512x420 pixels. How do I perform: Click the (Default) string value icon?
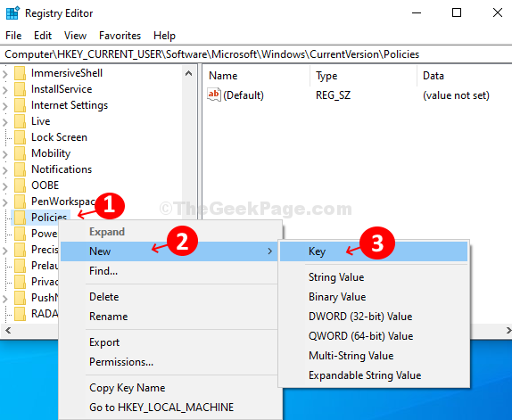pyautogui.click(x=214, y=95)
